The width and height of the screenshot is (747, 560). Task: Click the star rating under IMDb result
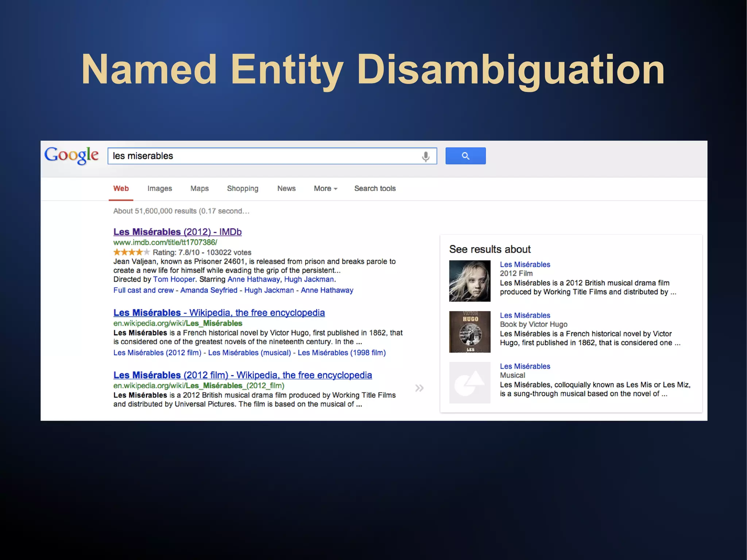(x=131, y=252)
